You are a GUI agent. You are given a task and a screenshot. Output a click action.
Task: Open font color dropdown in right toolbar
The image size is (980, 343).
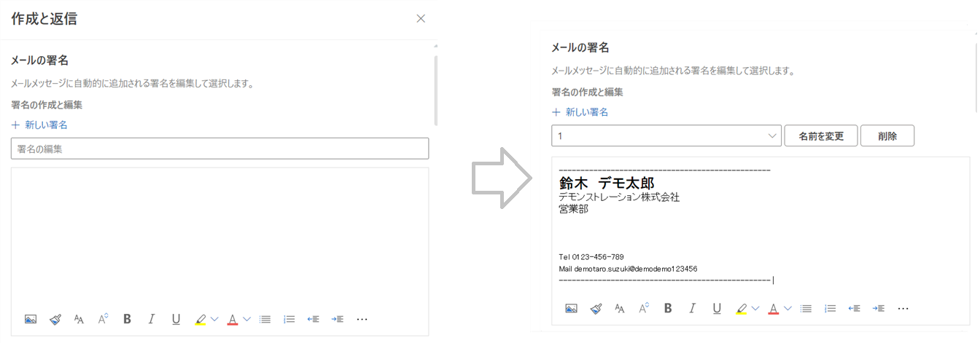[x=787, y=308]
